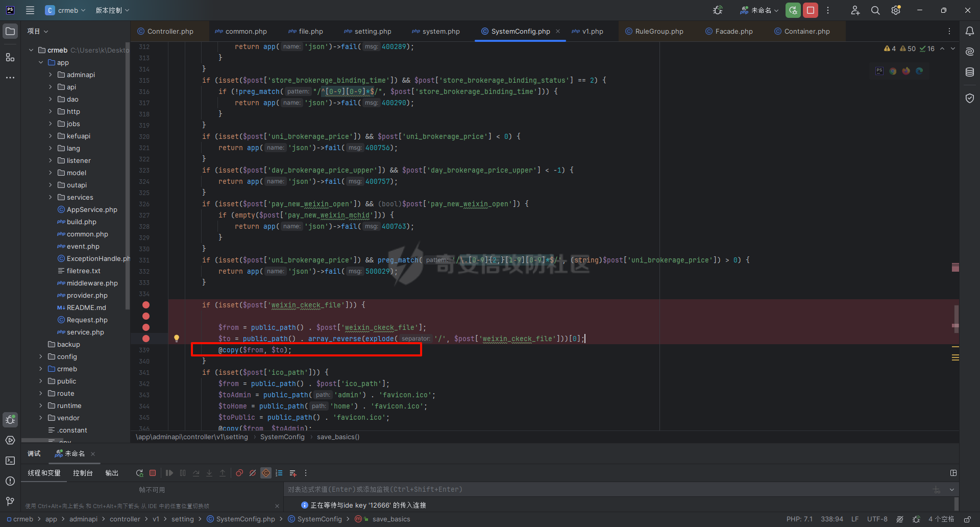Viewport: 980px width, 527px height.
Task: Click the numbered list icon in debug toolbar
Action: [x=279, y=473]
